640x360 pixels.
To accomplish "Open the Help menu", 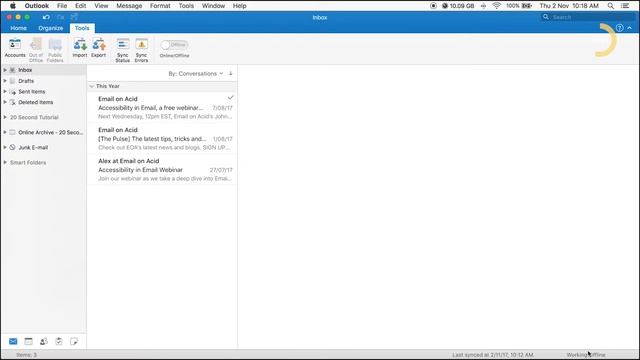I will (x=240, y=6).
